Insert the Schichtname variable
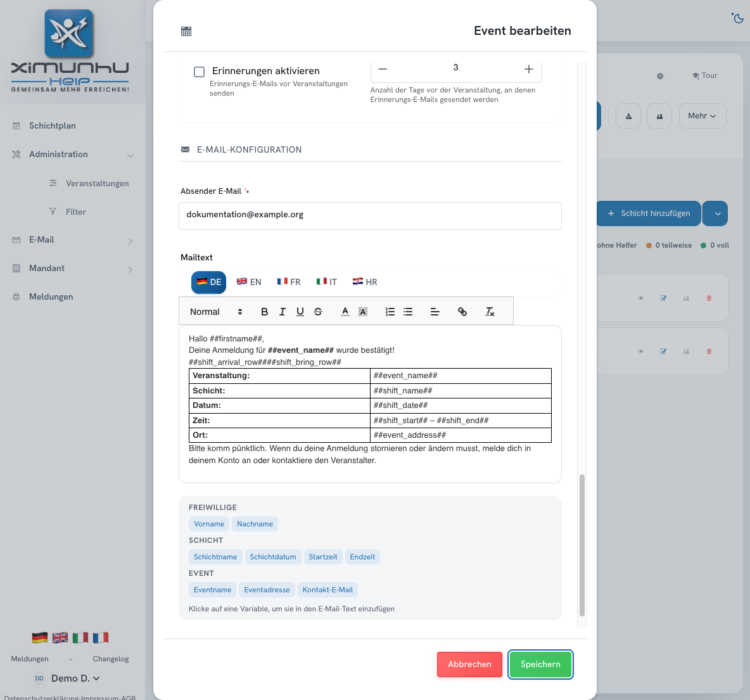 tap(215, 557)
